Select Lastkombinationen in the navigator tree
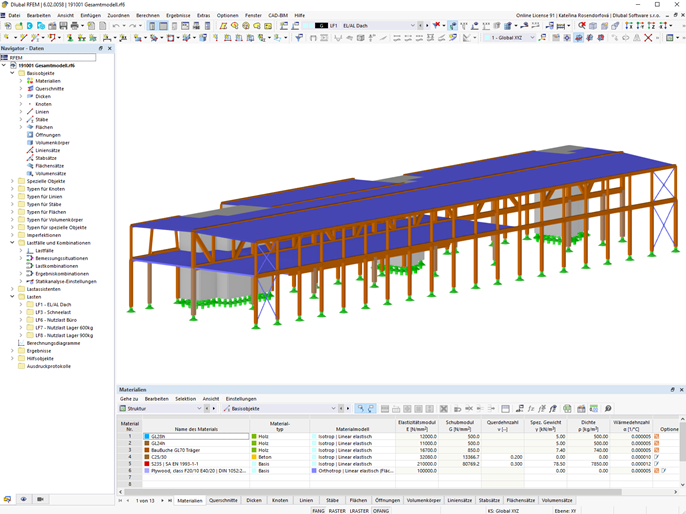The image size is (686, 514). (x=56, y=266)
